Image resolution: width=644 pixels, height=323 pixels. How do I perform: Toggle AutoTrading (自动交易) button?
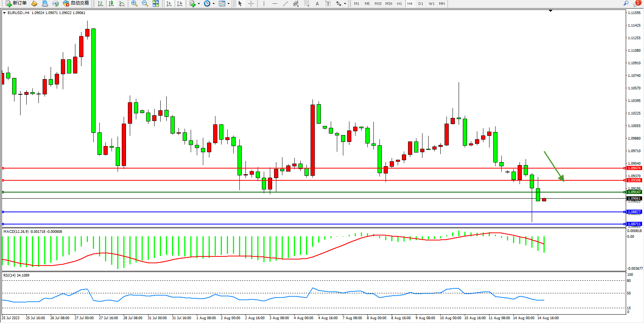click(76, 3)
